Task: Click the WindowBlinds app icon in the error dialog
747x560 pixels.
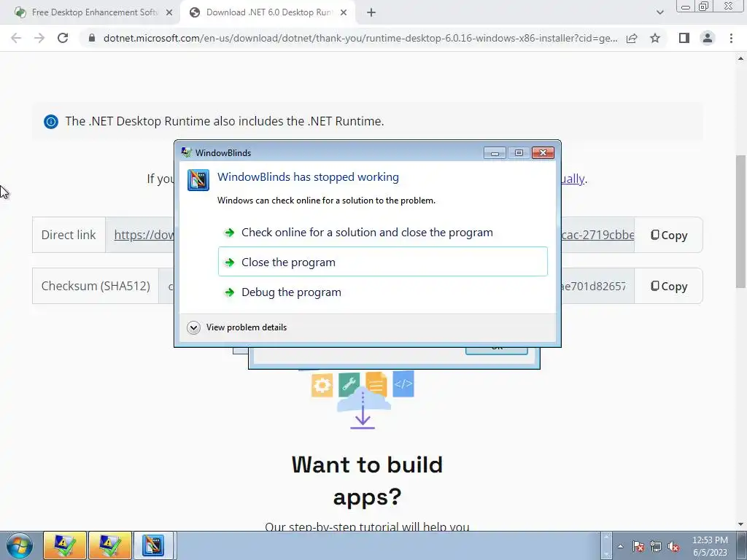Action: coord(198,180)
